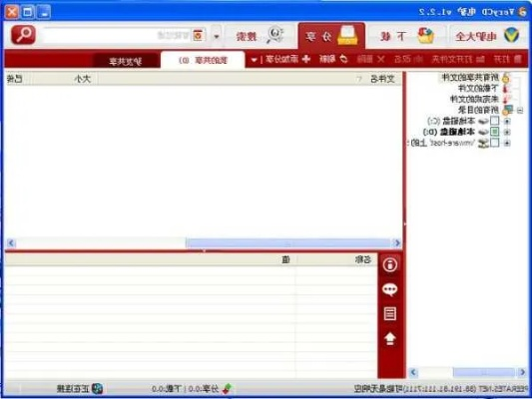
Task: Select the 'vmware-host' 上的 drive label
Action: point(442,143)
